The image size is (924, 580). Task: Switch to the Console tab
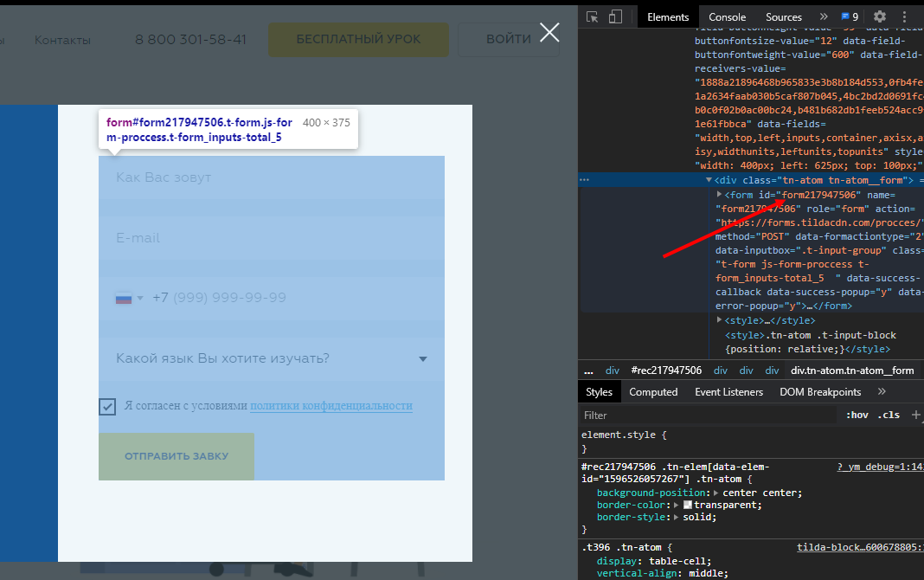727,16
